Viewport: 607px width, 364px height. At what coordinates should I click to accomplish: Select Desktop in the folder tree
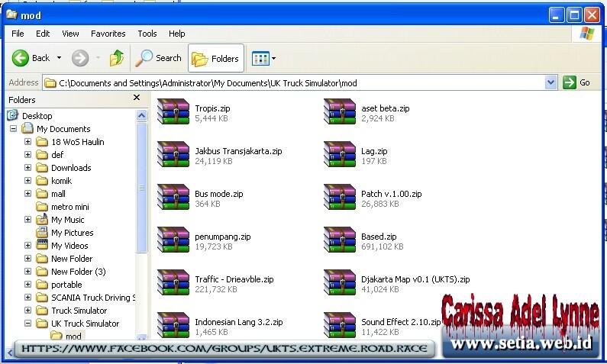pos(37,116)
